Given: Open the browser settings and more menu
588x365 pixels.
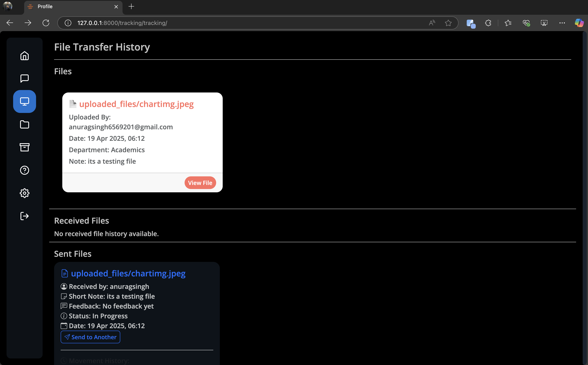Looking at the screenshot, I should [562, 23].
